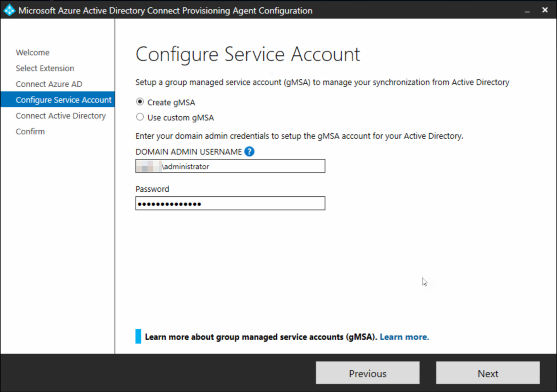This screenshot has width=557, height=392.
Task: Select the Configure Service Account step
Action: [63, 100]
